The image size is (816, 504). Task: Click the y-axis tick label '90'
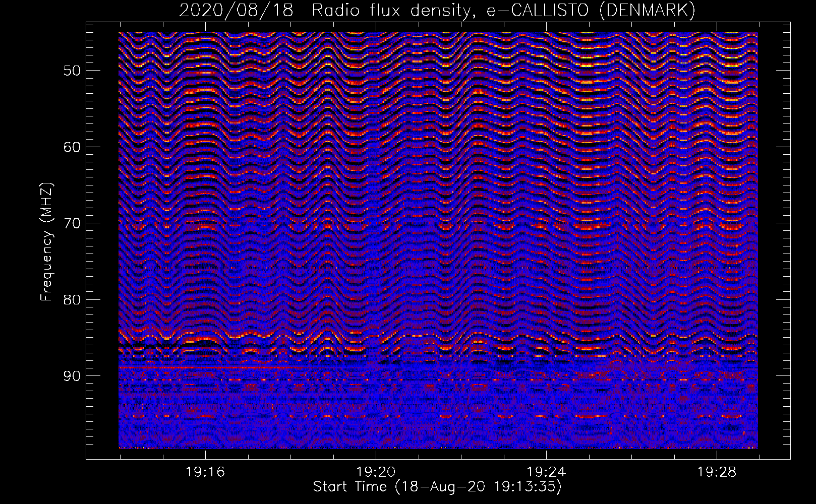pyautogui.click(x=72, y=376)
